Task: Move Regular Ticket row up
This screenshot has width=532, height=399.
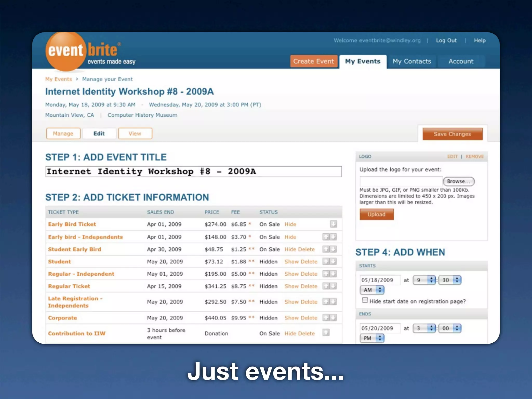Action: click(x=326, y=286)
